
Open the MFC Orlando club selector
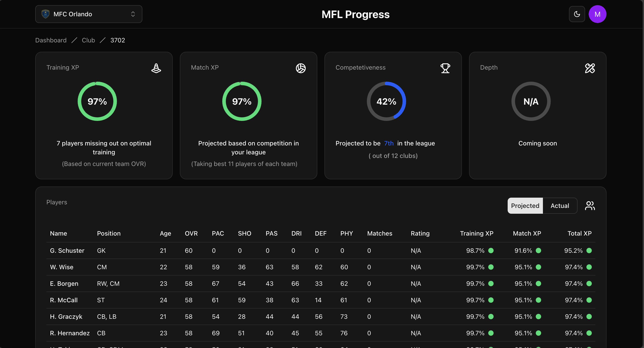[89, 14]
